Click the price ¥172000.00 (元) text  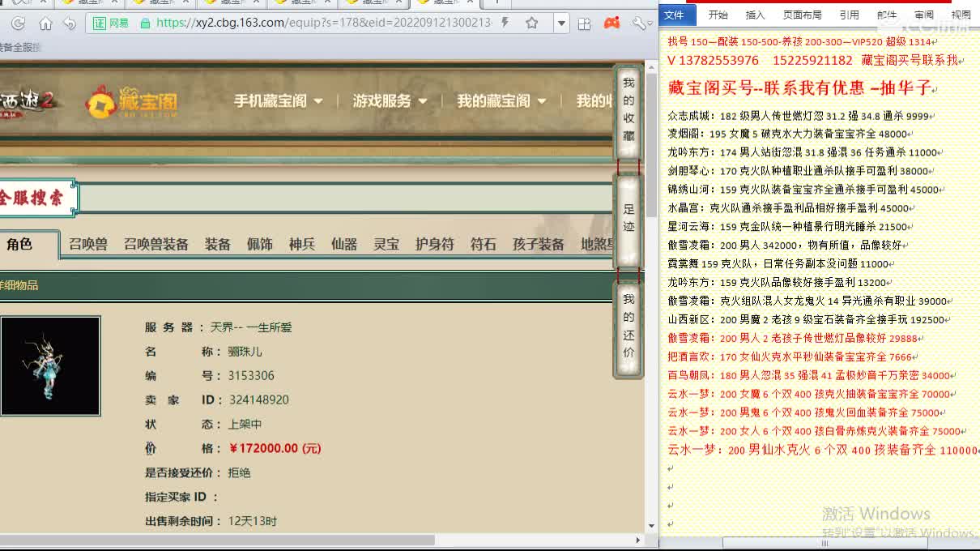pyautogui.click(x=275, y=448)
